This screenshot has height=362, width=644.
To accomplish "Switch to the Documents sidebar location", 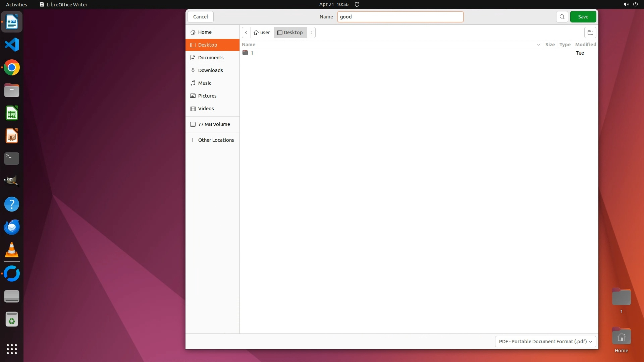I will tap(211, 58).
